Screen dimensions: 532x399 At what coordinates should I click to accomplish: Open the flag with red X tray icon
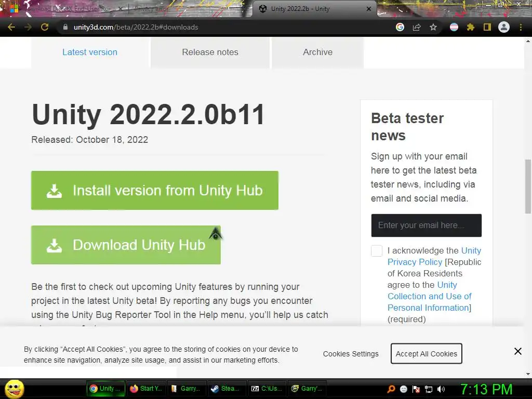(416, 389)
